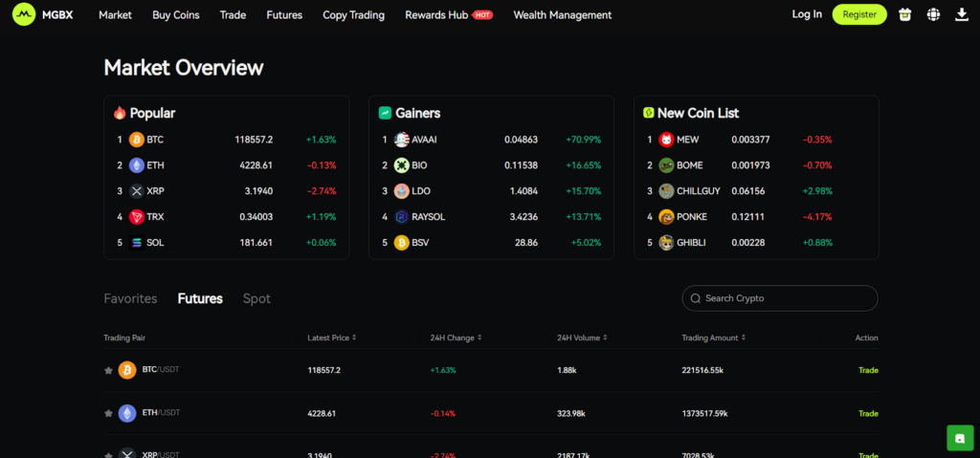Viewport: 980px width, 458px height.
Task: Open the Futures menu in top navigation
Action: [284, 15]
